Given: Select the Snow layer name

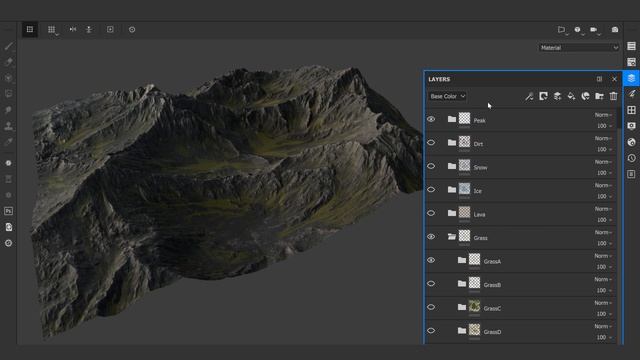Looking at the screenshot, I should [480, 168].
